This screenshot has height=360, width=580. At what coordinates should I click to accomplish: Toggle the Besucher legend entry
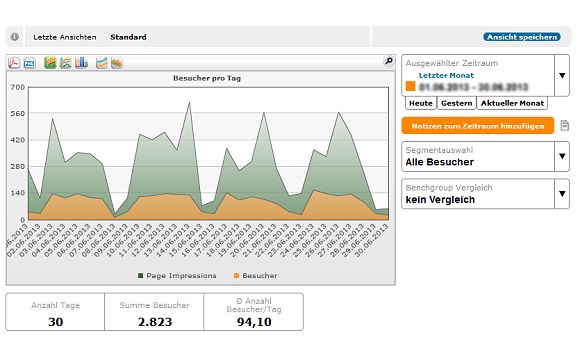(x=256, y=276)
